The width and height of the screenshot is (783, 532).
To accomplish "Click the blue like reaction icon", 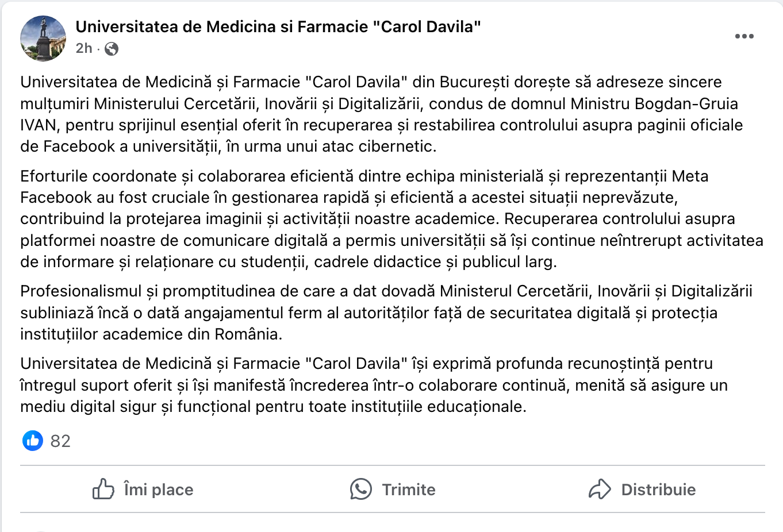I will click(33, 441).
